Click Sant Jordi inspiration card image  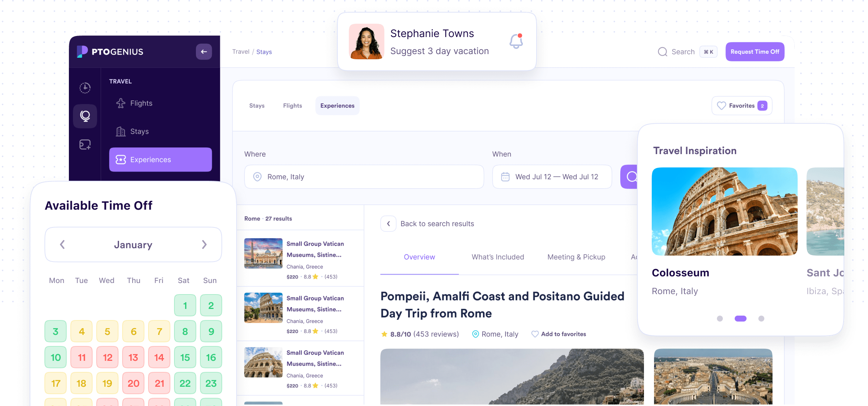coord(825,212)
